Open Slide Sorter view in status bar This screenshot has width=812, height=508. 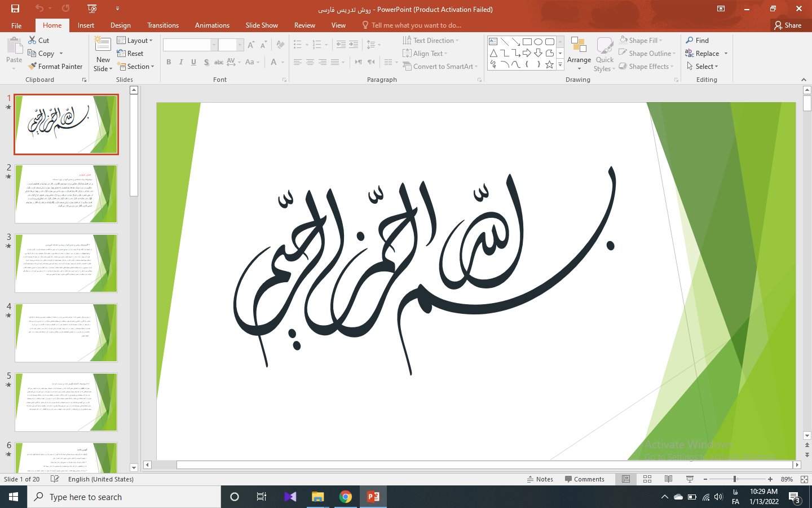pos(647,479)
